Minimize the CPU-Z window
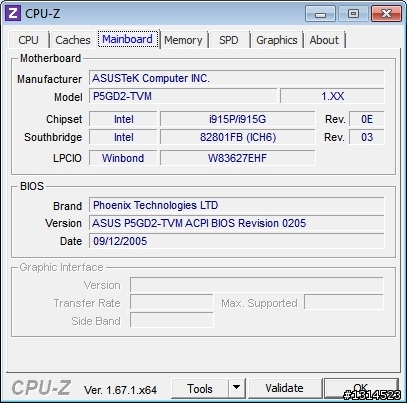Screen dimensions: 407x403 tap(320, 14)
